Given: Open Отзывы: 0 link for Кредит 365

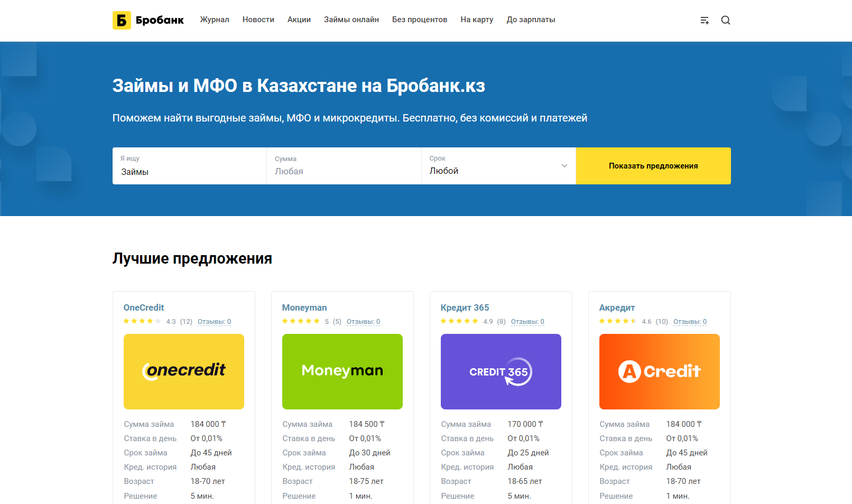Looking at the screenshot, I should (x=527, y=322).
